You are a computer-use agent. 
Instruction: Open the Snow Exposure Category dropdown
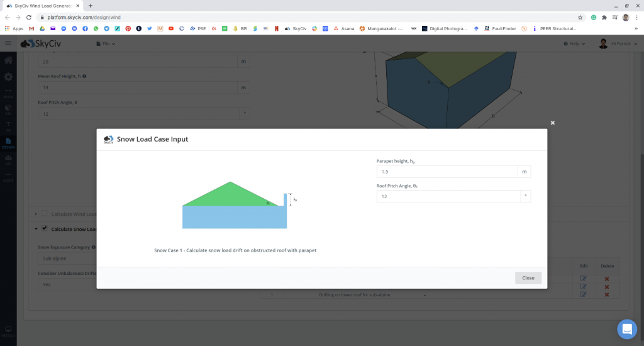click(x=63, y=259)
